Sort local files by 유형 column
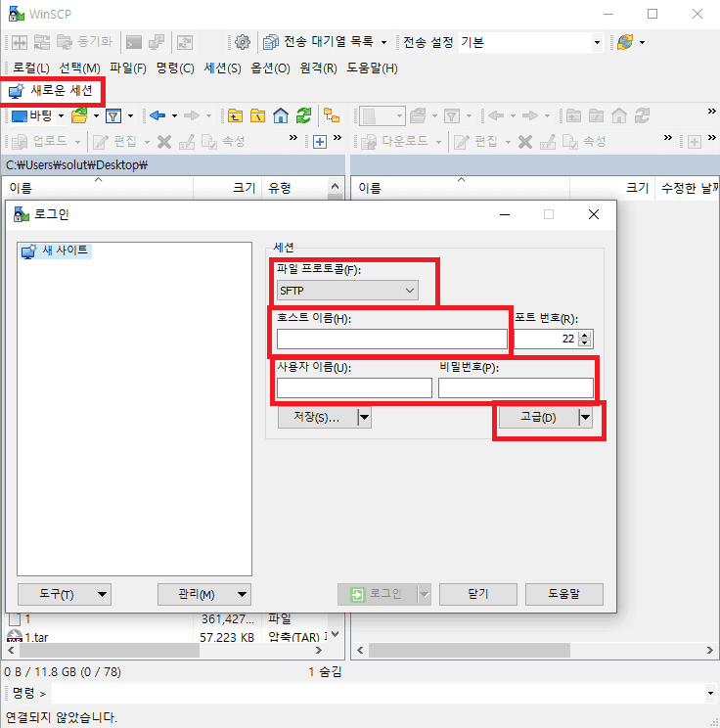This screenshot has width=720, height=728. tap(295, 188)
